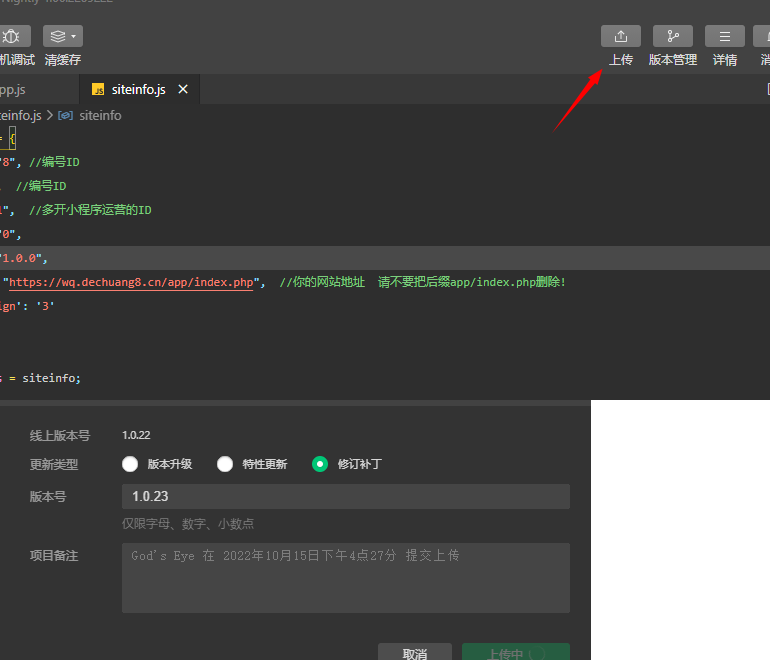Select 版本升级 update type radio
This screenshot has height=660, width=774.
[x=130, y=464]
